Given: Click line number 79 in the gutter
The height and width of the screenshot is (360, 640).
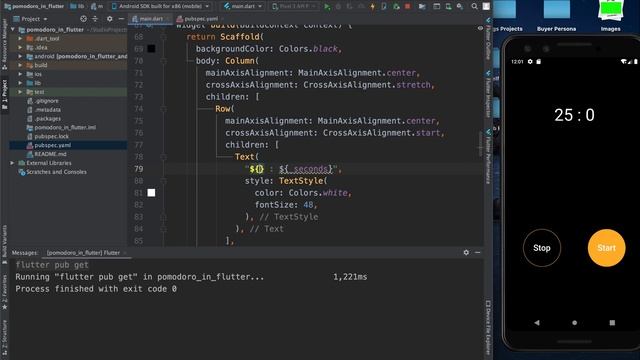Looking at the screenshot, I should pyautogui.click(x=138, y=169).
